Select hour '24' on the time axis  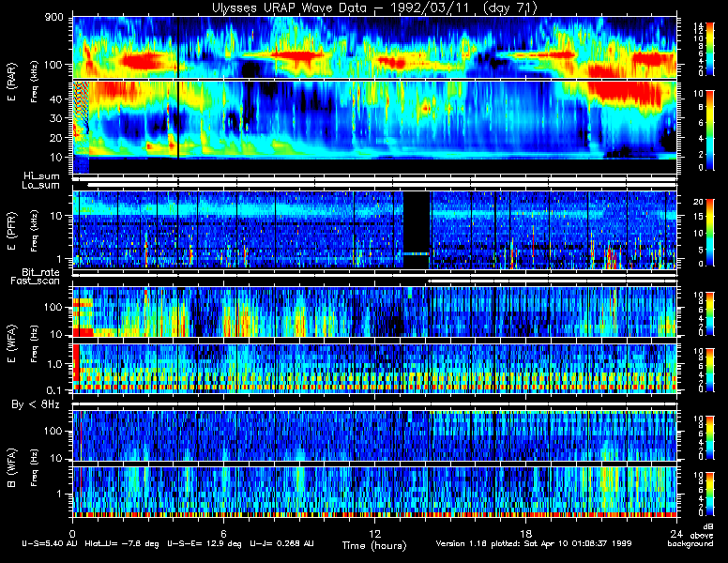[x=676, y=533]
